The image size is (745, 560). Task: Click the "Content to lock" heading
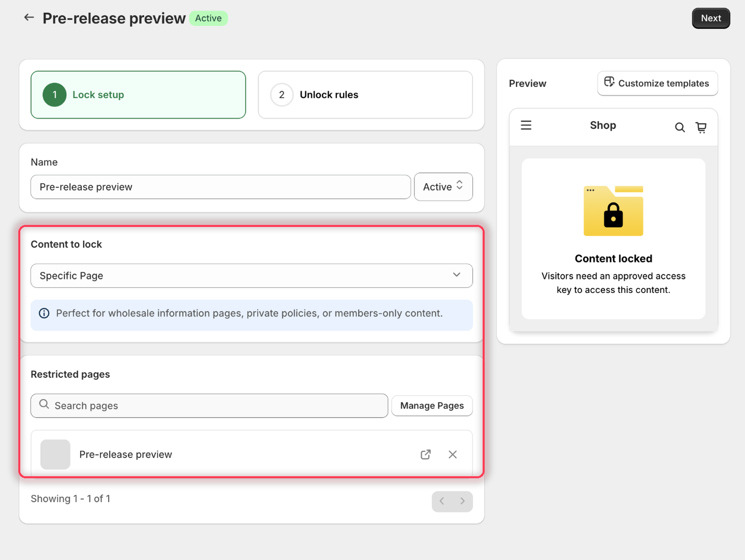(66, 244)
